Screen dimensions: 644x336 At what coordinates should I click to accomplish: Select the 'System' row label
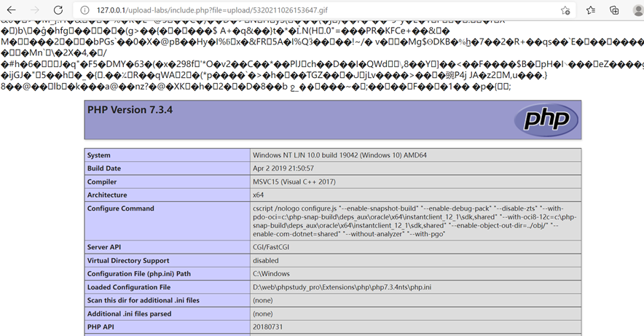tap(98, 155)
